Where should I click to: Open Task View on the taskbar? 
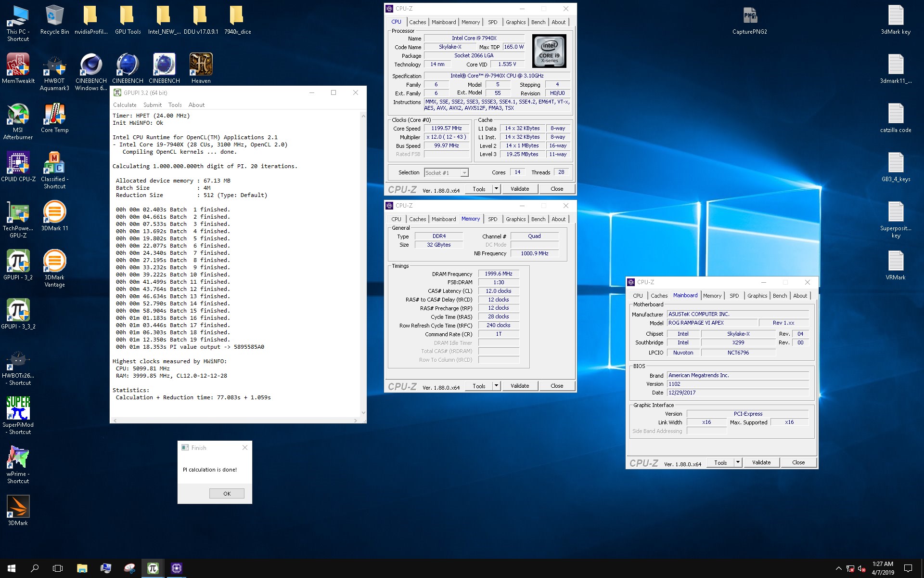pyautogui.click(x=58, y=568)
